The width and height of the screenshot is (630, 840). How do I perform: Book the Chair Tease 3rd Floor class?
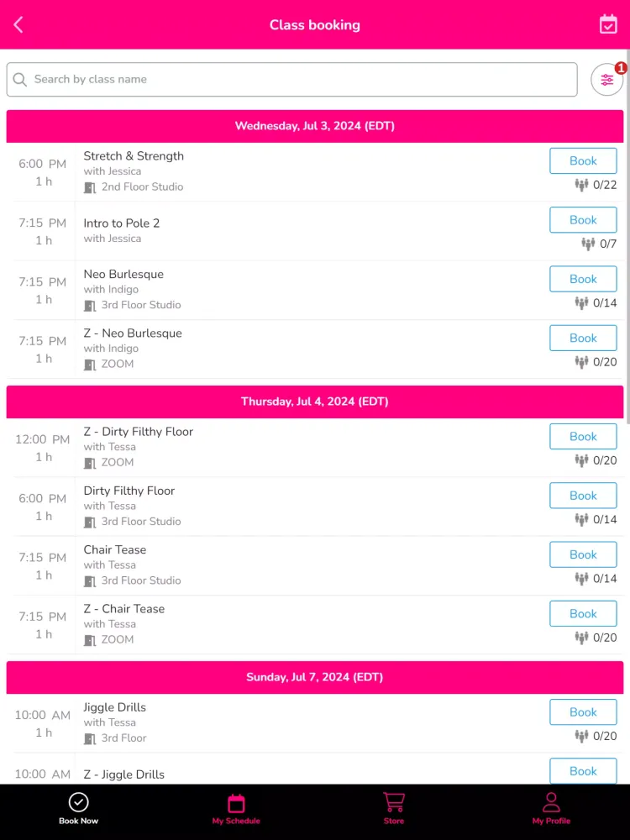583,554
